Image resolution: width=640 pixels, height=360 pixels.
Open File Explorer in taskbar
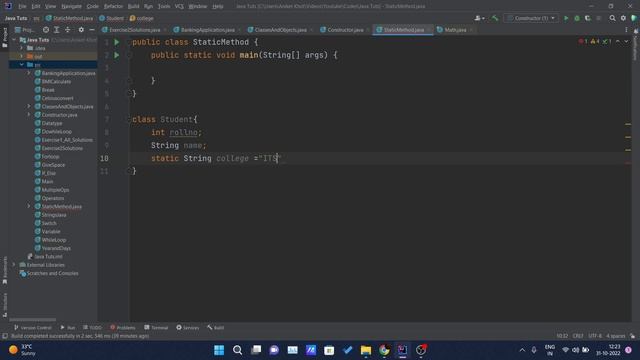pyautogui.click(x=366, y=350)
